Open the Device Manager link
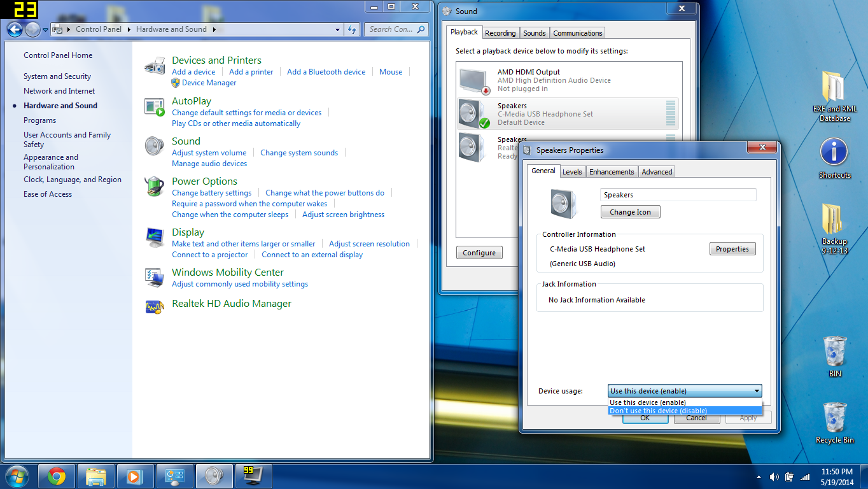 pyautogui.click(x=209, y=83)
